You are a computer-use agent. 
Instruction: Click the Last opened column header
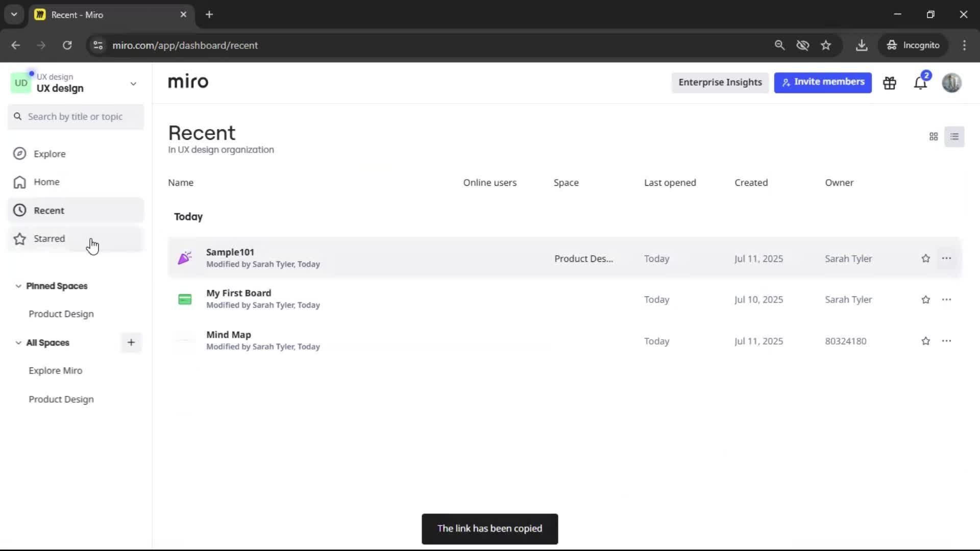(670, 183)
